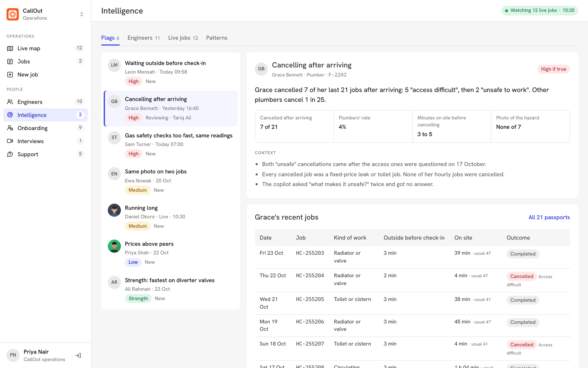Image resolution: width=588 pixels, height=368 pixels.
Task: Switch to the Flags tab
Action: [x=110, y=38]
